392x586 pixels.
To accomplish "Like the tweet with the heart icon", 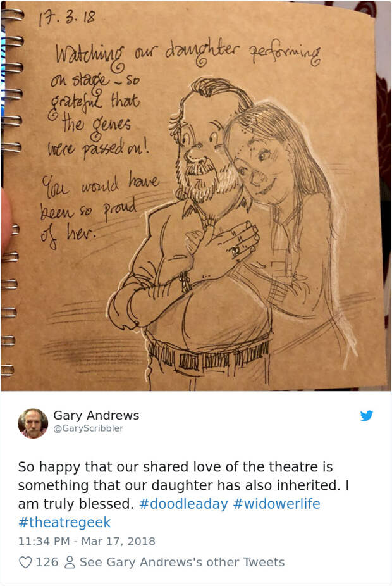I will point(25,562).
